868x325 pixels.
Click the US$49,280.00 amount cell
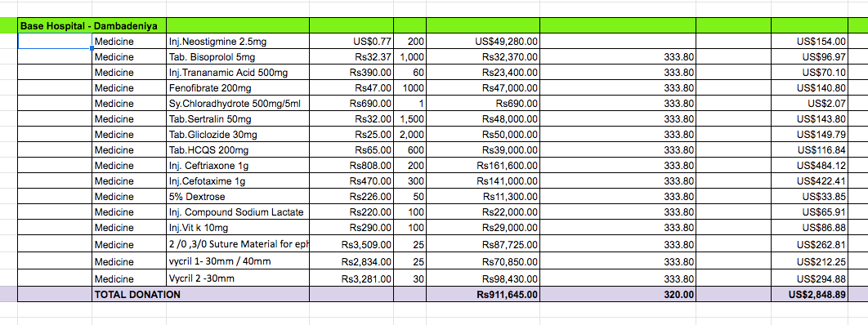[483, 41]
